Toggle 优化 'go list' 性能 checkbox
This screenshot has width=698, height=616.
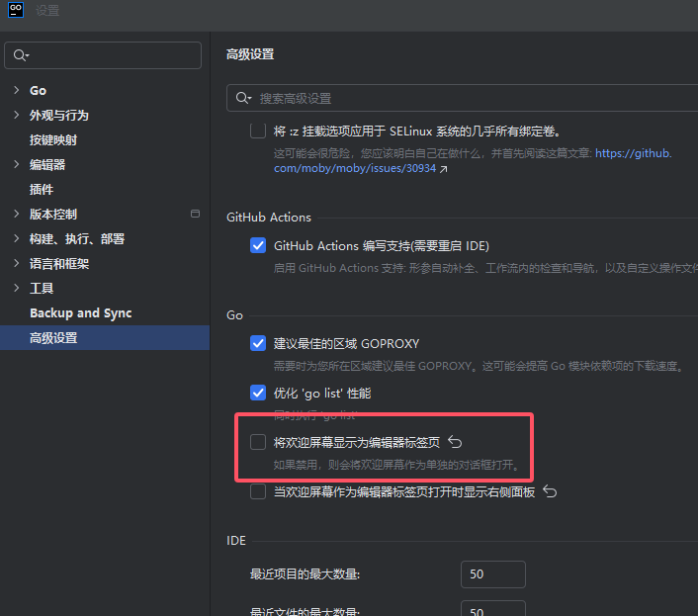coord(258,393)
